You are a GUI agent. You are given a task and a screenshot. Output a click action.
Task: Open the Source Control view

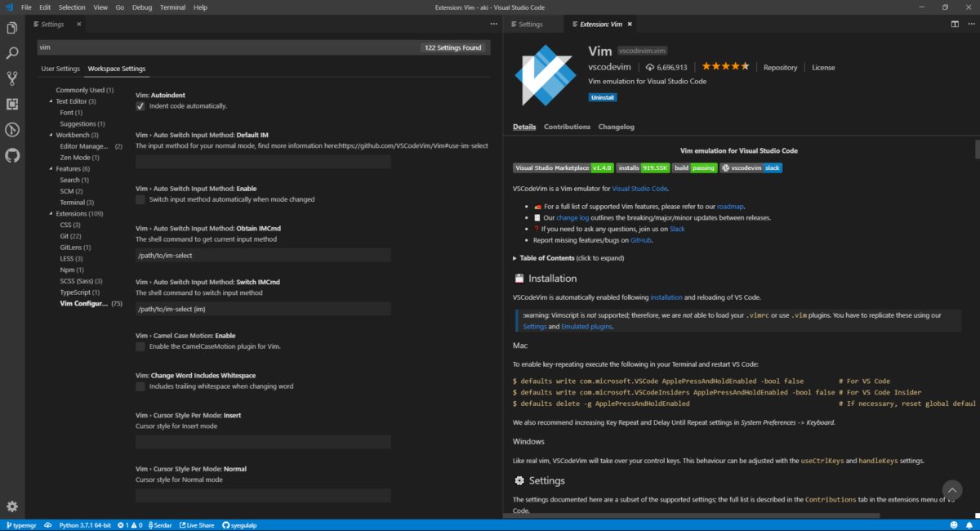[12, 78]
